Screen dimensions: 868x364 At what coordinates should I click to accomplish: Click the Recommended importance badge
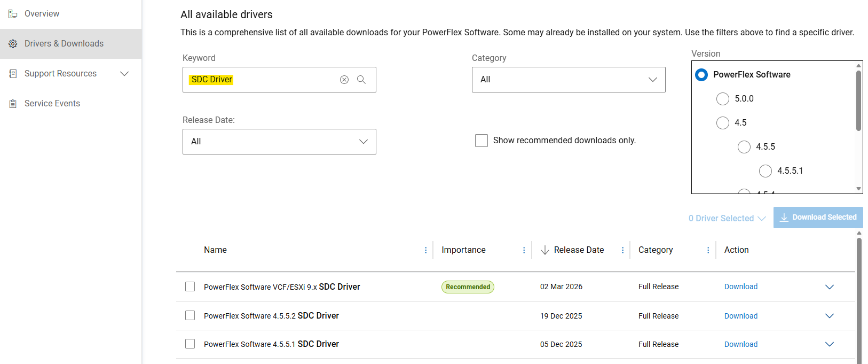coord(468,287)
